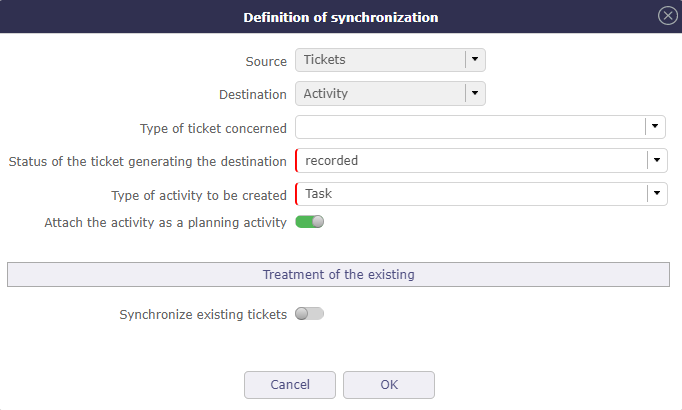
Task: Open the Type of activity dropdown arrow
Action: click(x=656, y=194)
